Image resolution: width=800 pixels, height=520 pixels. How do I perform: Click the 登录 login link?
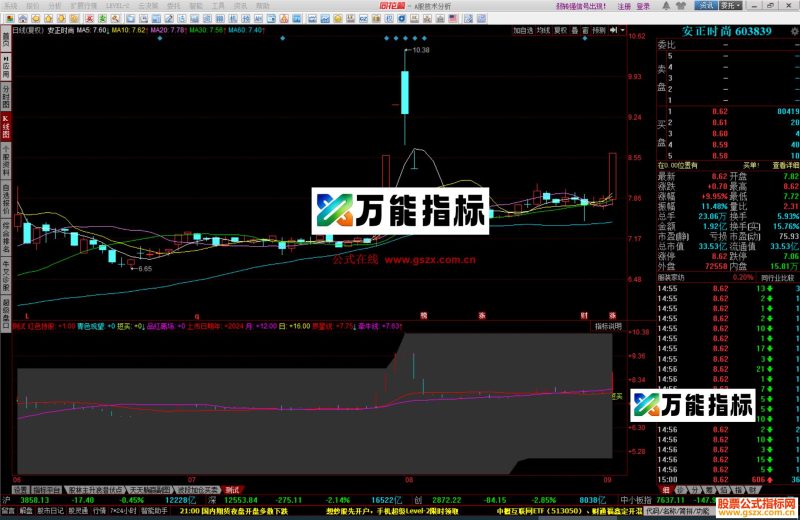(x=643, y=6)
